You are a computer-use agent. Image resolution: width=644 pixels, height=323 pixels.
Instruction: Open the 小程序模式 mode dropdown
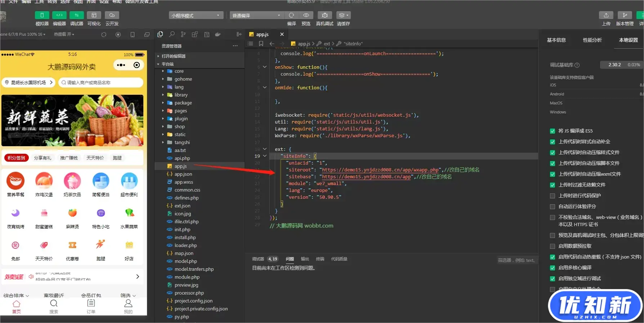pos(196,15)
